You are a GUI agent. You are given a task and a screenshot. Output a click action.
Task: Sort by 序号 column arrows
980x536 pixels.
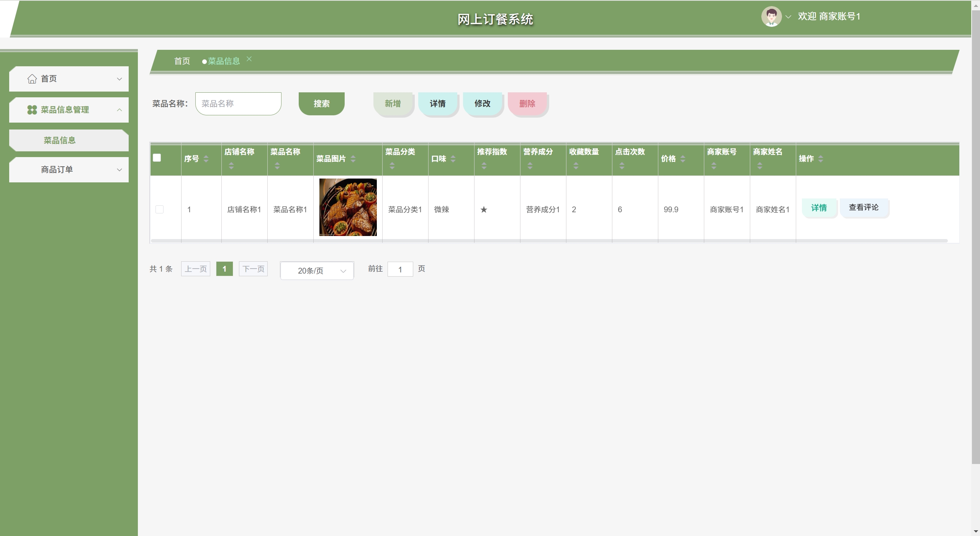click(x=206, y=159)
